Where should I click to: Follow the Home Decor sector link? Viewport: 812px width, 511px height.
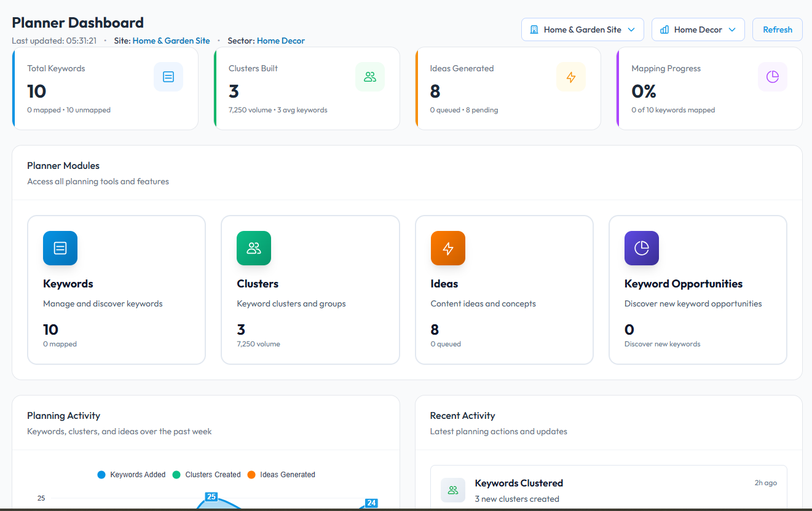point(281,41)
